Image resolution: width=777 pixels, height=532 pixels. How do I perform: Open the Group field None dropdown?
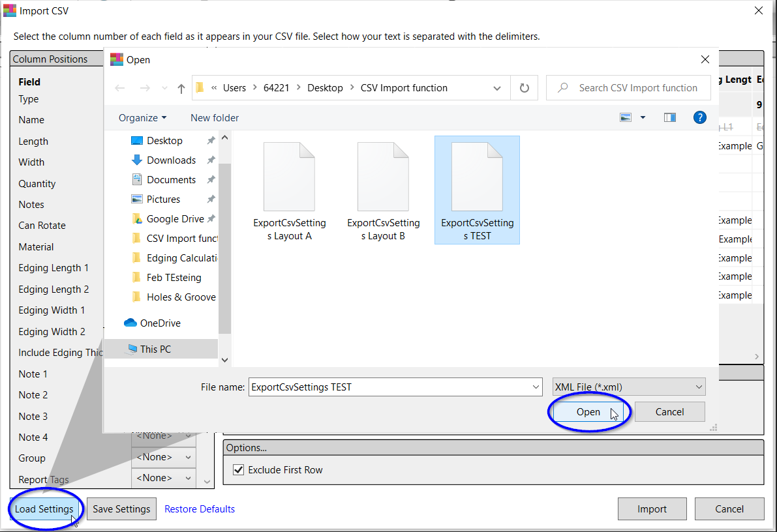(x=164, y=457)
